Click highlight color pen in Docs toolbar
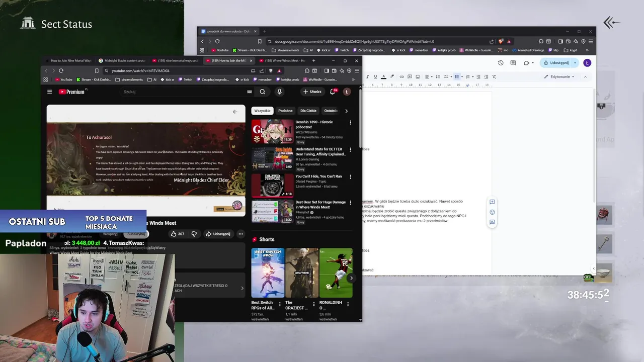 click(392, 77)
